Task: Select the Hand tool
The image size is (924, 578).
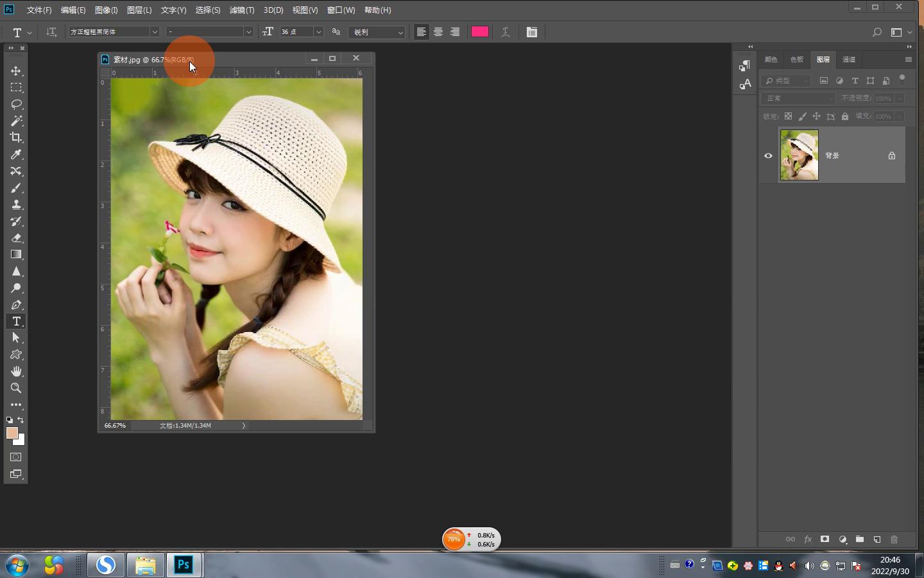Action: tap(16, 371)
